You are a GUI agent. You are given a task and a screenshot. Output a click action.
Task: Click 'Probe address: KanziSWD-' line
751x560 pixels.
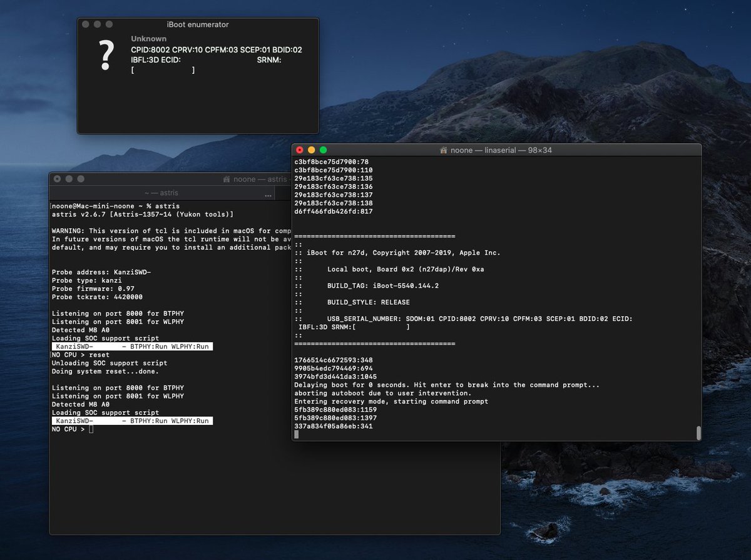point(101,272)
